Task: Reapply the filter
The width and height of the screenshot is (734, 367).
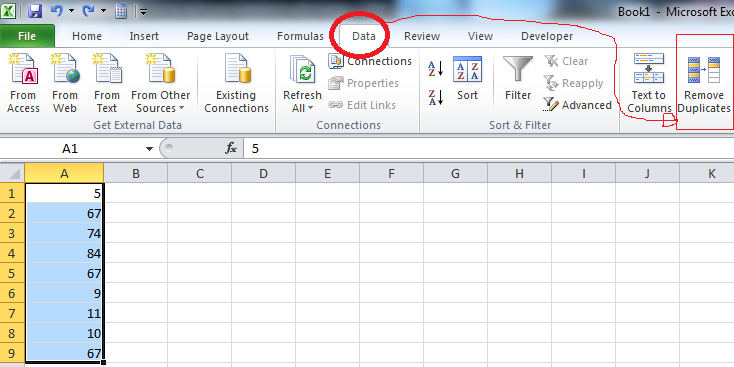Action: (573, 83)
